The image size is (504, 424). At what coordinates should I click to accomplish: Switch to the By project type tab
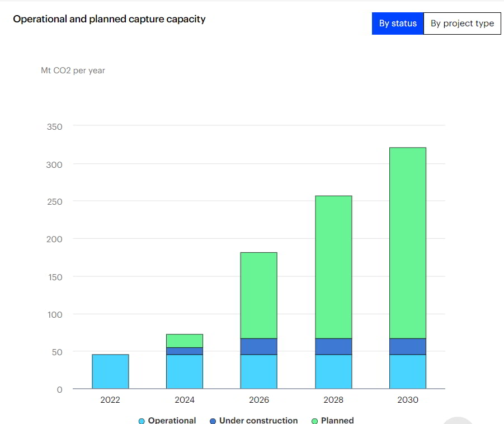point(462,23)
